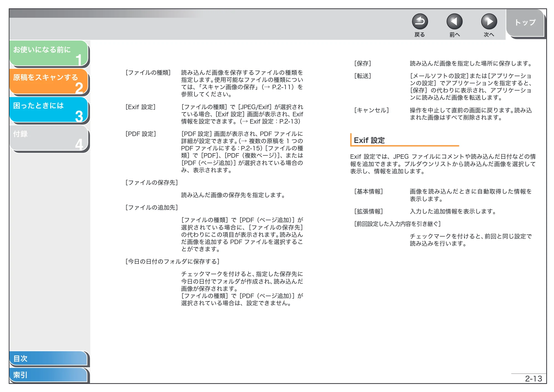Click the [転送] term label
Image resolution: width=554 pixels, height=392 pixels.
tap(363, 76)
